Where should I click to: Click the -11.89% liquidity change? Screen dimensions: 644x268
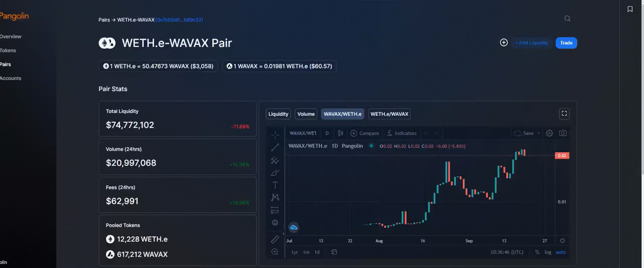click(x=240, y=126)
